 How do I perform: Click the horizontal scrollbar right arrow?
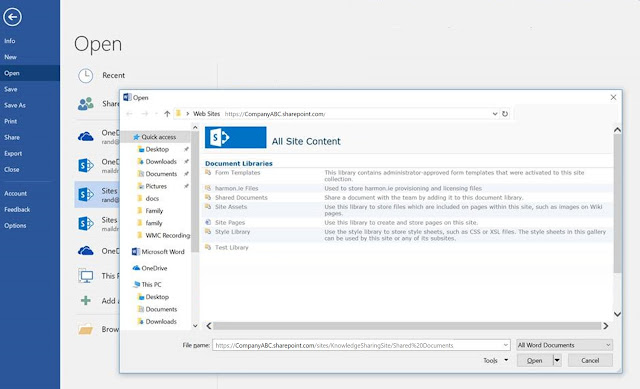(x=606, y=326)
